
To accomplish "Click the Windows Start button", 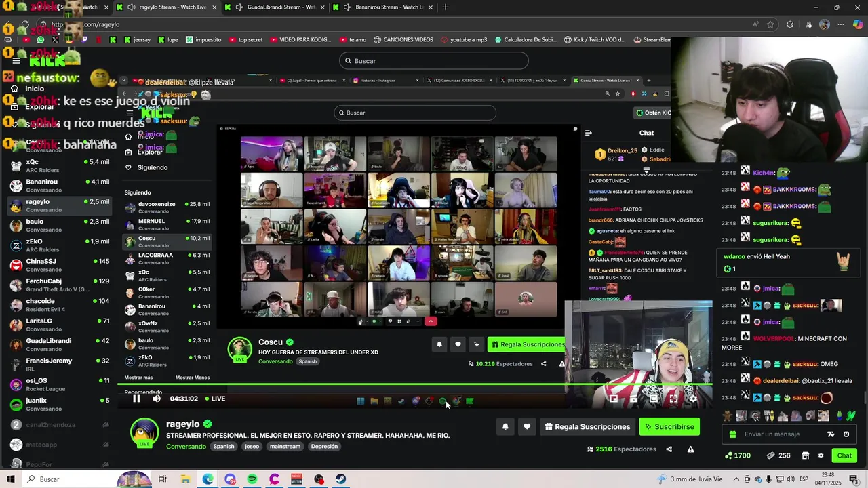I will 11,479.
